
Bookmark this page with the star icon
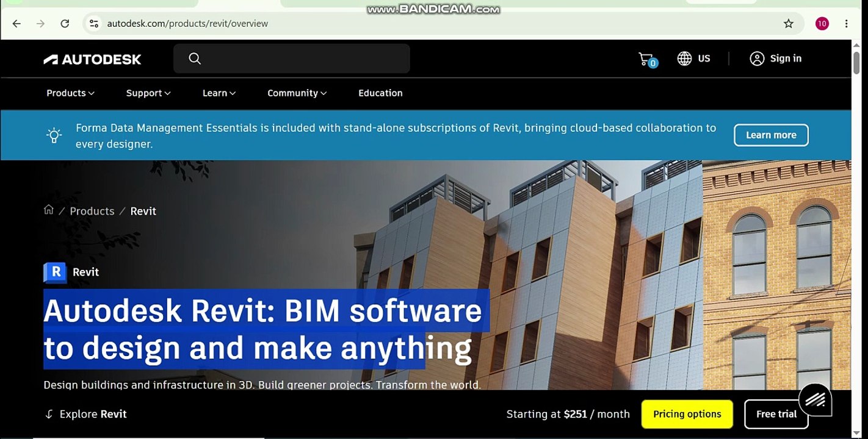[789, 24]
